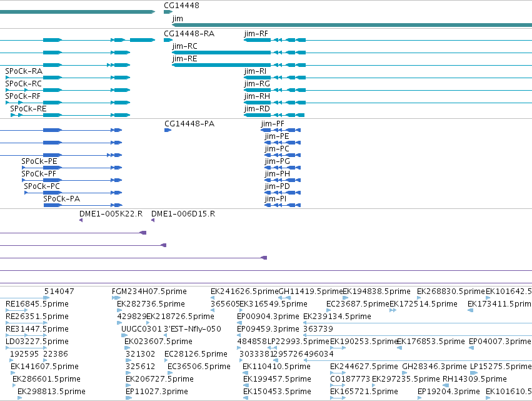Select the SPoCk-PA protein label
The image size is (532, 401).
(x=62, y=200)
